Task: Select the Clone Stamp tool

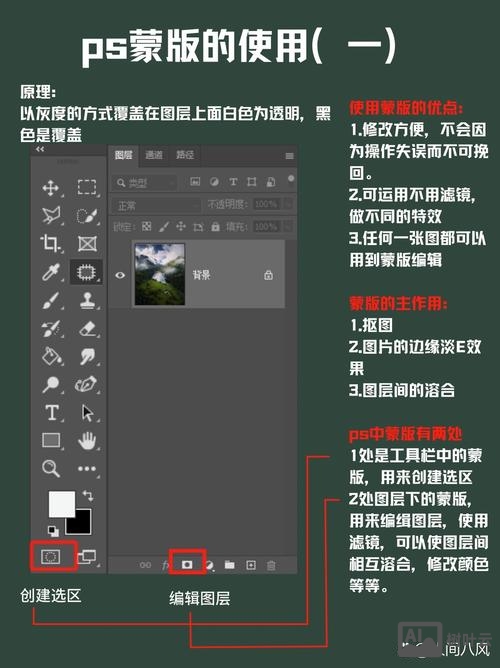Action: 87,300
